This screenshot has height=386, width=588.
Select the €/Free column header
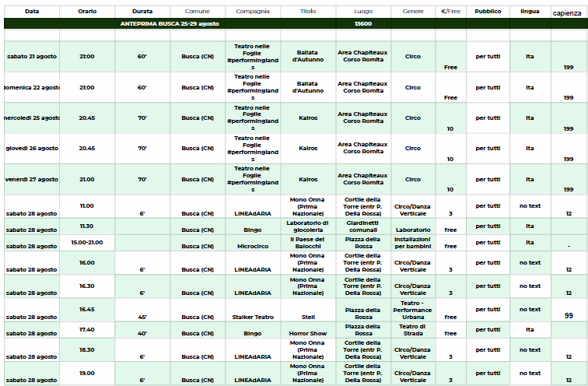(451, 12)
